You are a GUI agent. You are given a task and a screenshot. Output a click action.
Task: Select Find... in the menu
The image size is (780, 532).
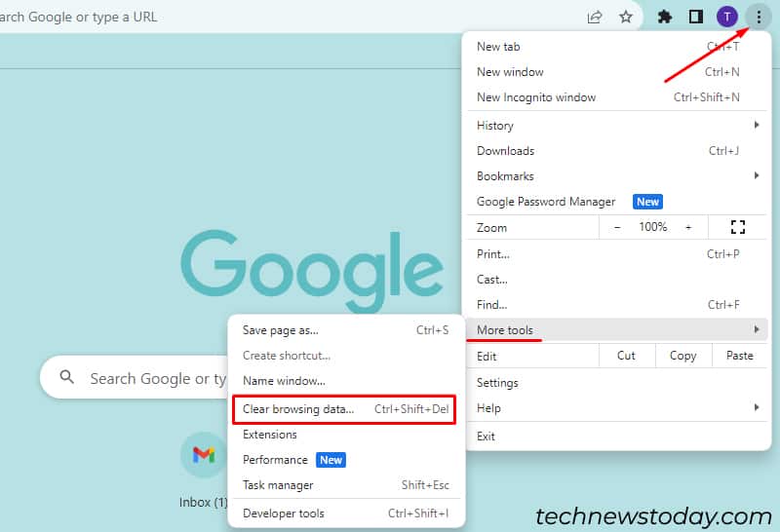(x=617, y=305)
